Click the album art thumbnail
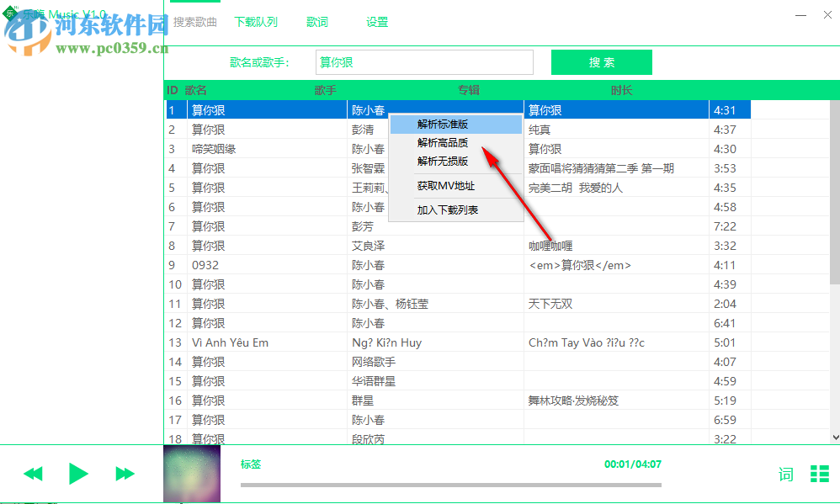The image size is (840, 504). [x=191, y=473]
